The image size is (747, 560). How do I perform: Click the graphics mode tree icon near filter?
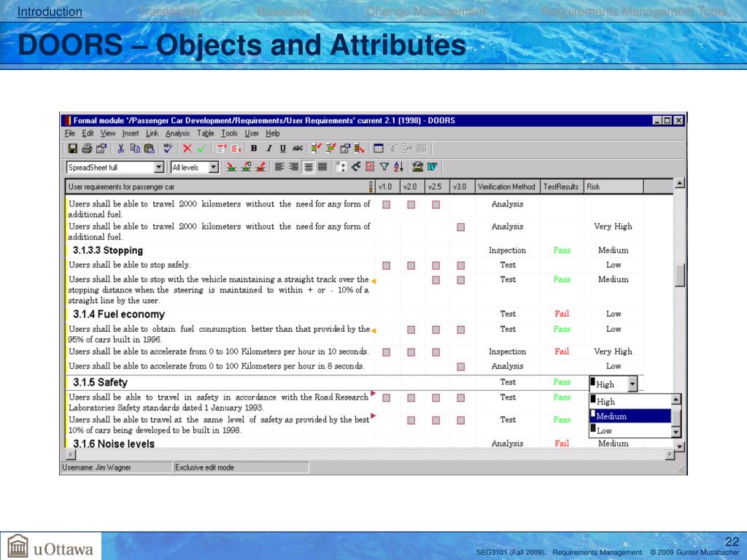click(356, 167)
